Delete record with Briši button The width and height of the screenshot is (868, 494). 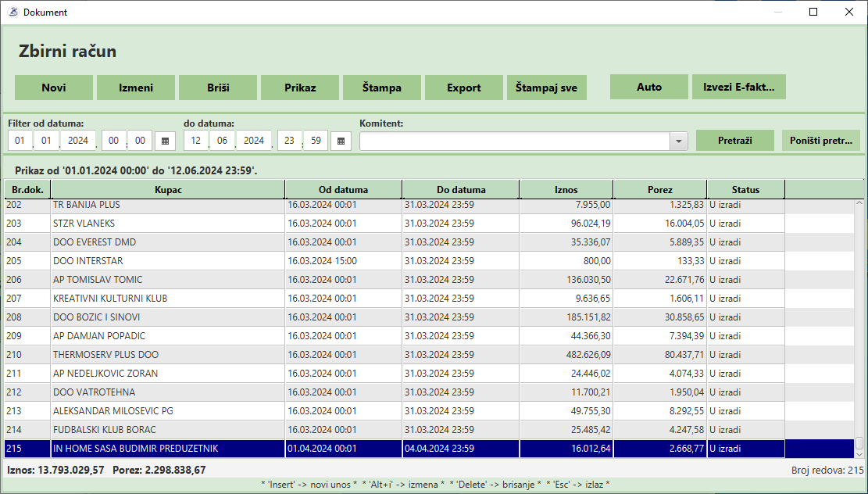click(218, 88)
